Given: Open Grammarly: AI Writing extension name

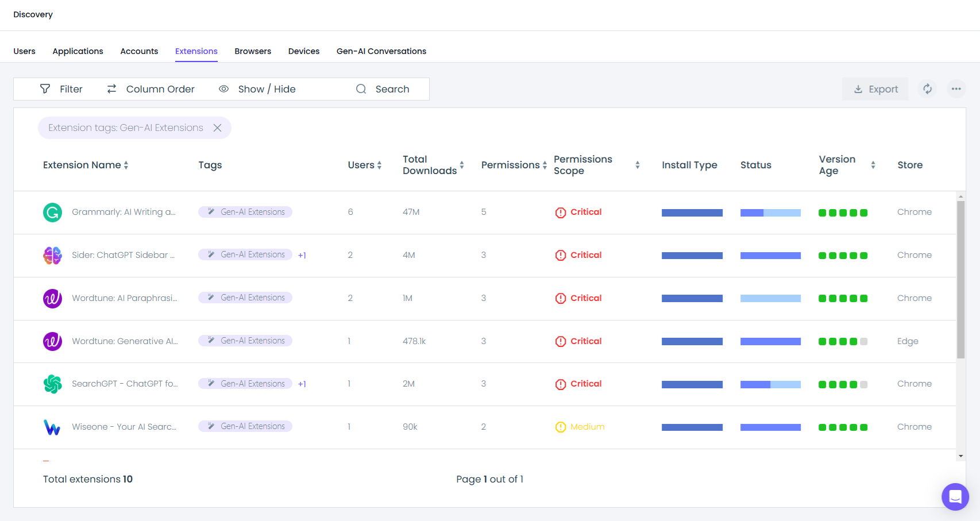Looking at the screenshot, I should 124,212.
